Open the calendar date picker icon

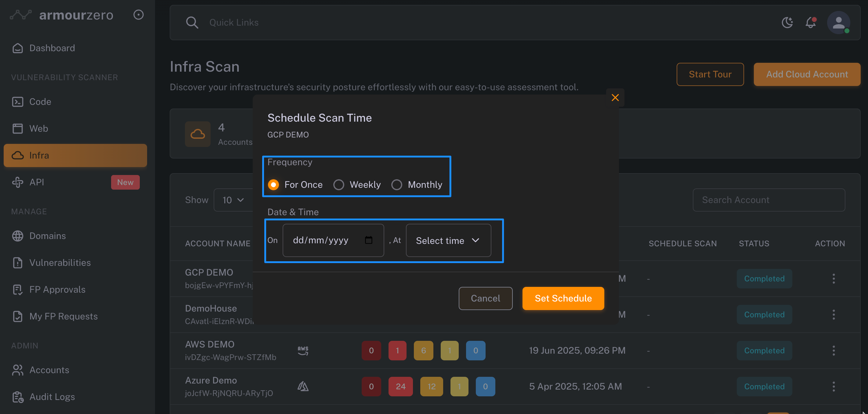pos(368,240)
